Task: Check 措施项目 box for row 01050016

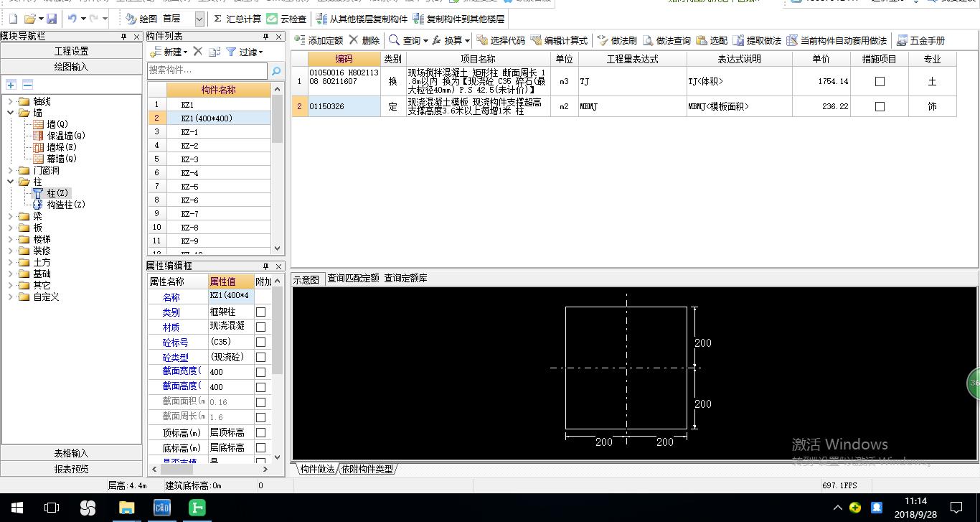Action: [880, 81]
